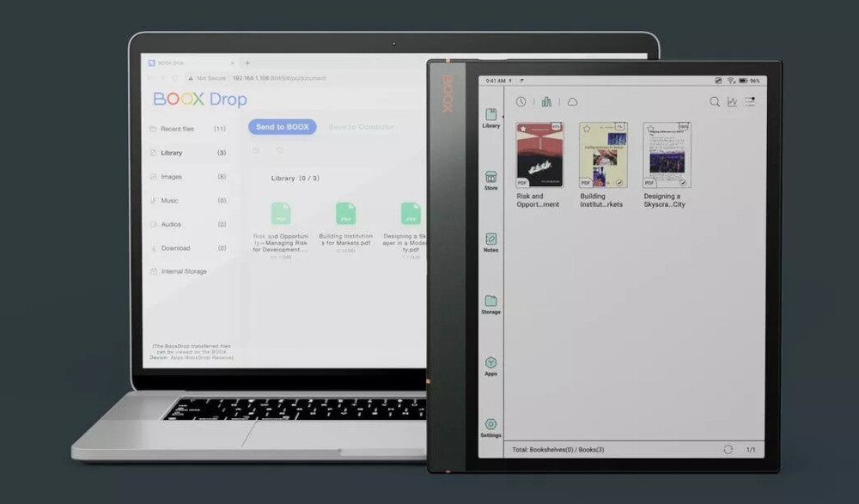Toggle the favorite star on Building Institut...rkets
Screen dimensions: 859x504
587,130
